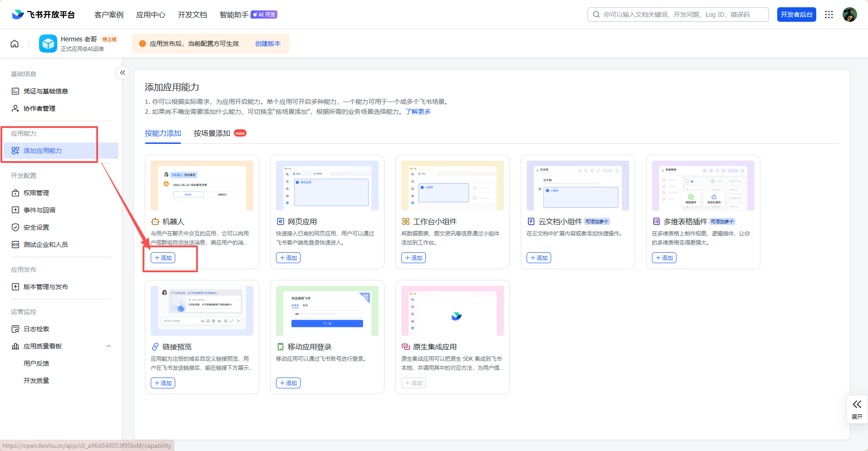Open 开发文档 in the top navigation
Viewport: 868px width, 451px height.
192,15
